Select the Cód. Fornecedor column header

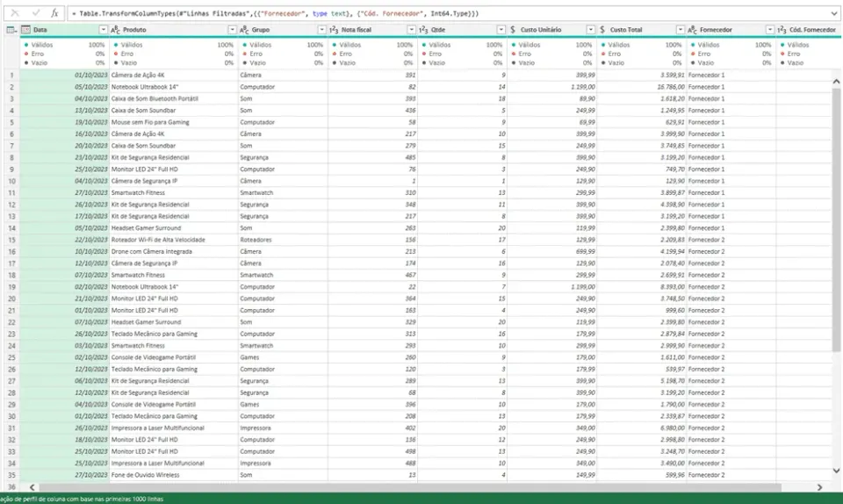pyautogui.click(x=809, y=30)
